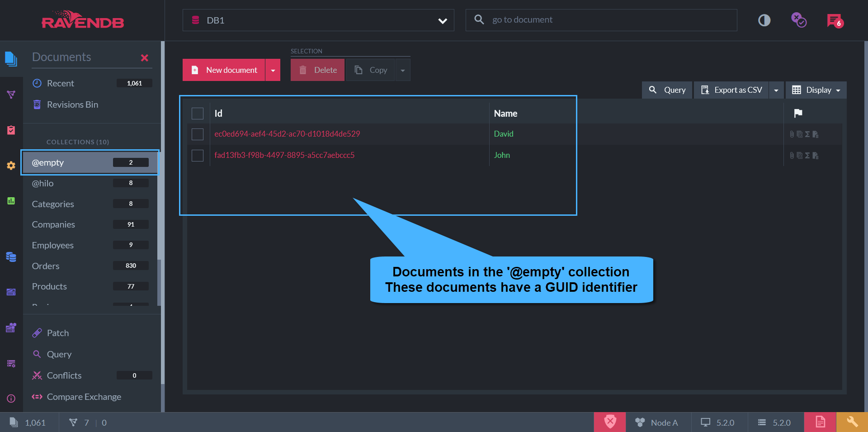Tick the checkbox for David's document

(198, 134)
